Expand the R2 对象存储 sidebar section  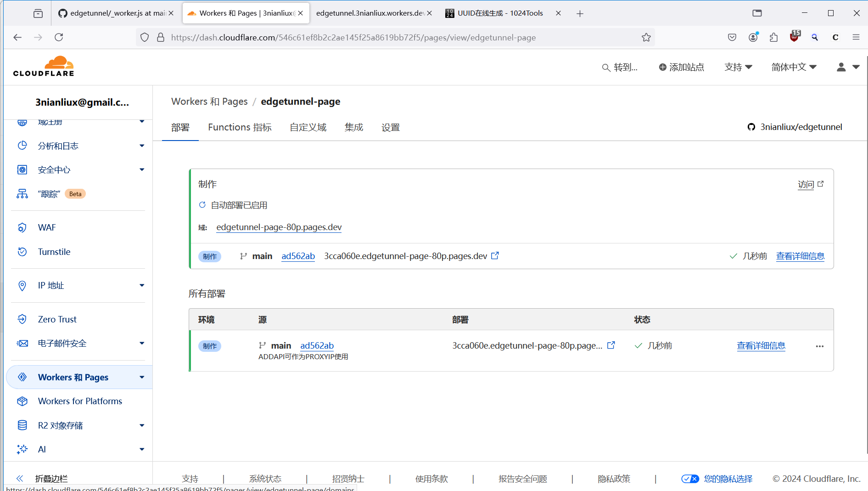(142, 425)
